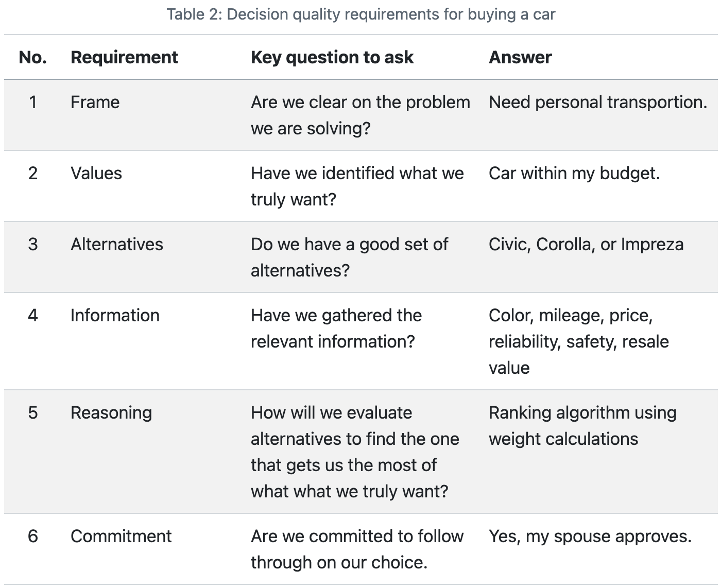Click the "No." column header

(32, 57)
